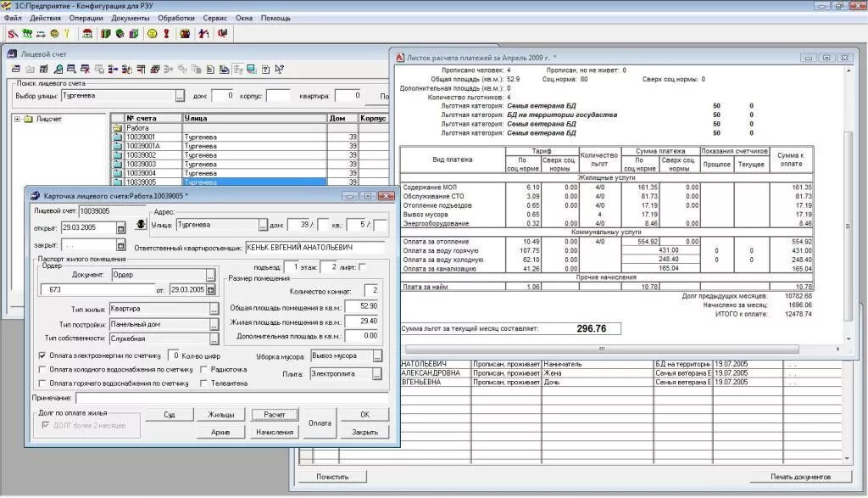Click folder icon of Работа row

117,128
